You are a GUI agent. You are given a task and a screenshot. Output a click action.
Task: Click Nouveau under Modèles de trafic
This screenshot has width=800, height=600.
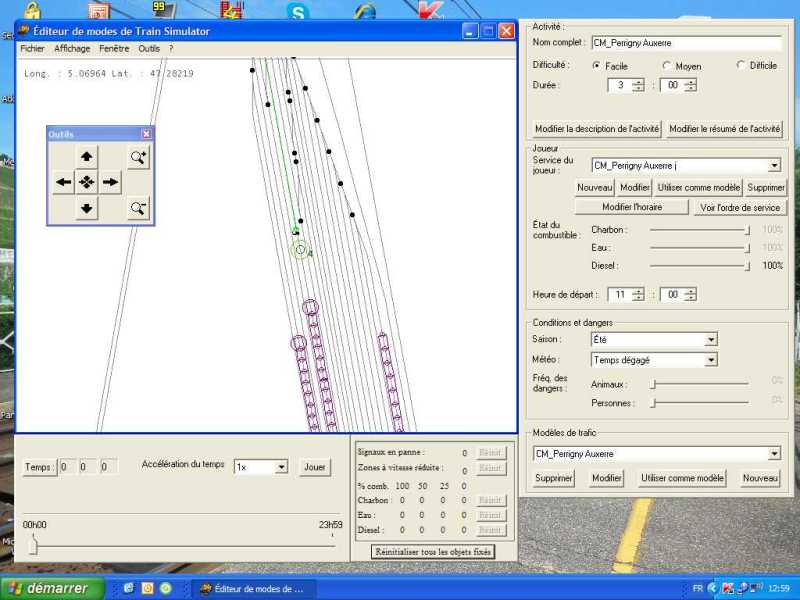point(760,479)
